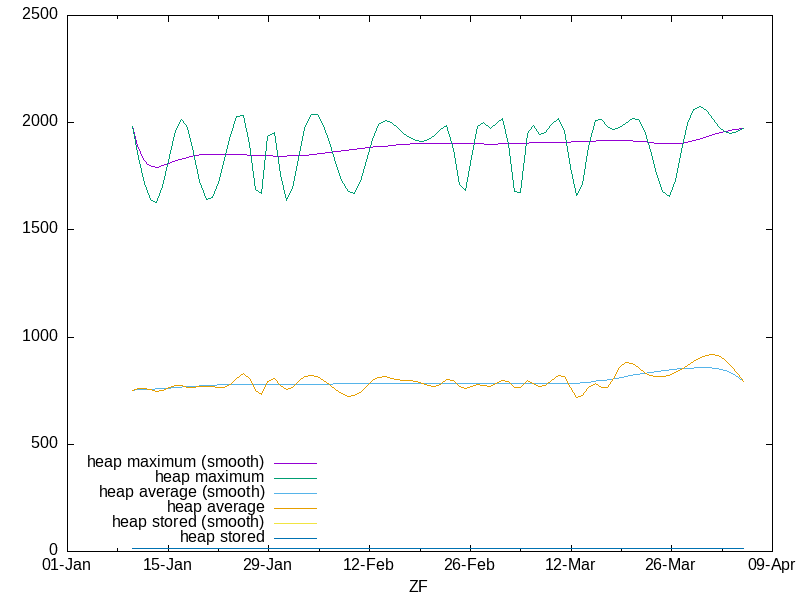Viewport: 800px width, 600px height.
Task: Click the 1000 y-axis tick label
Action: [x=41, y=337]
